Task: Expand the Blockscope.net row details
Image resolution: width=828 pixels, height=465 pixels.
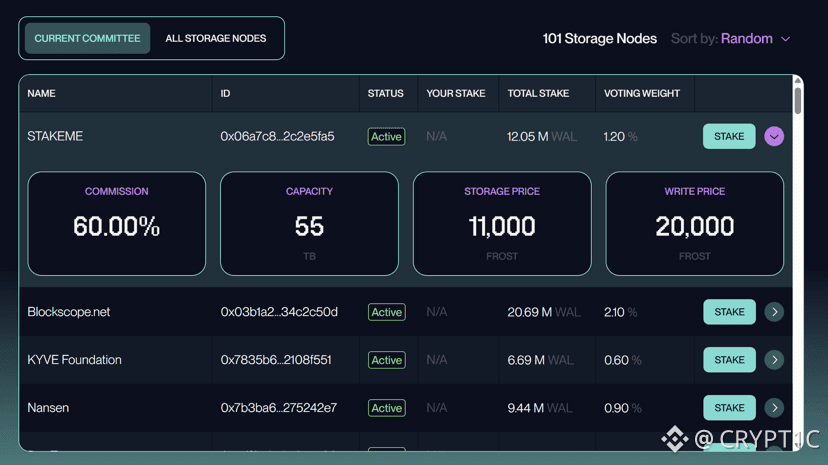Action: click(x=774, y=312)
